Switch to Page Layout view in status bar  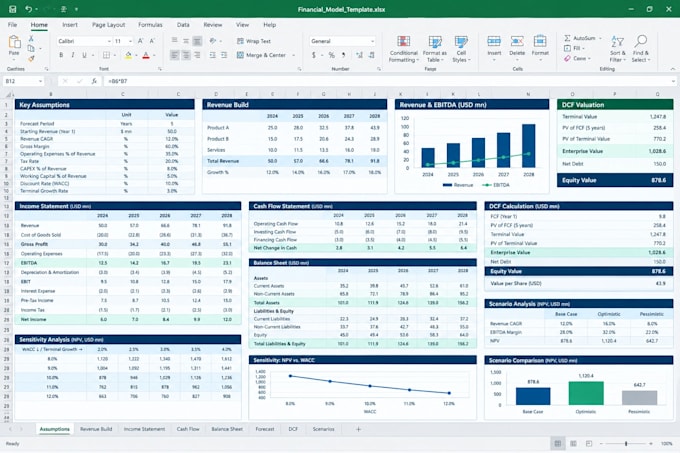pos(573,443)
